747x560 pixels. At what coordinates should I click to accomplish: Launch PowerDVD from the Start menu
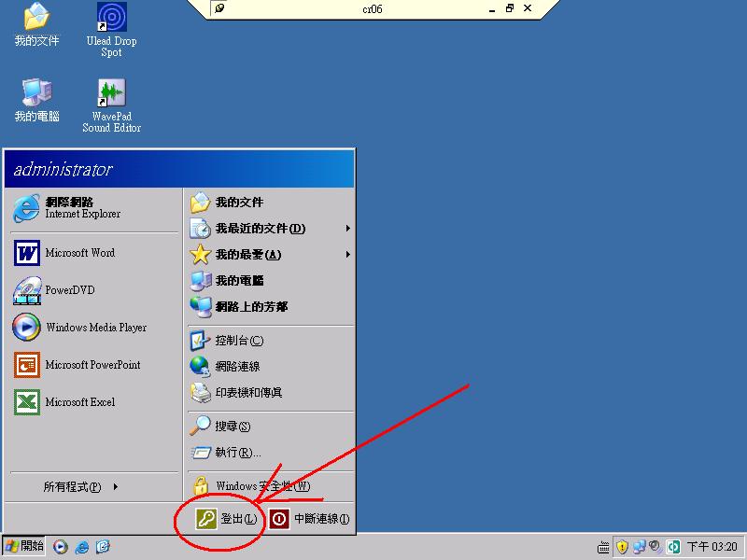(94, 290)
